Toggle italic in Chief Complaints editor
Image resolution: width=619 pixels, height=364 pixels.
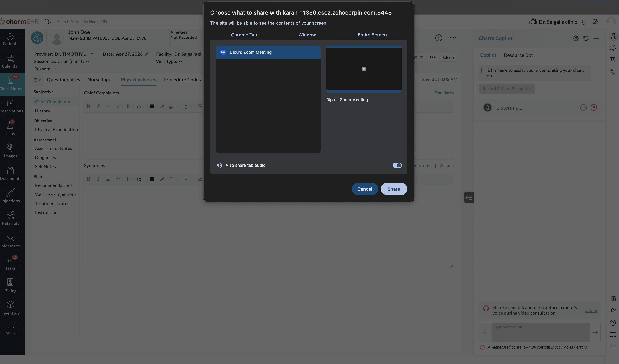(98, 107)
